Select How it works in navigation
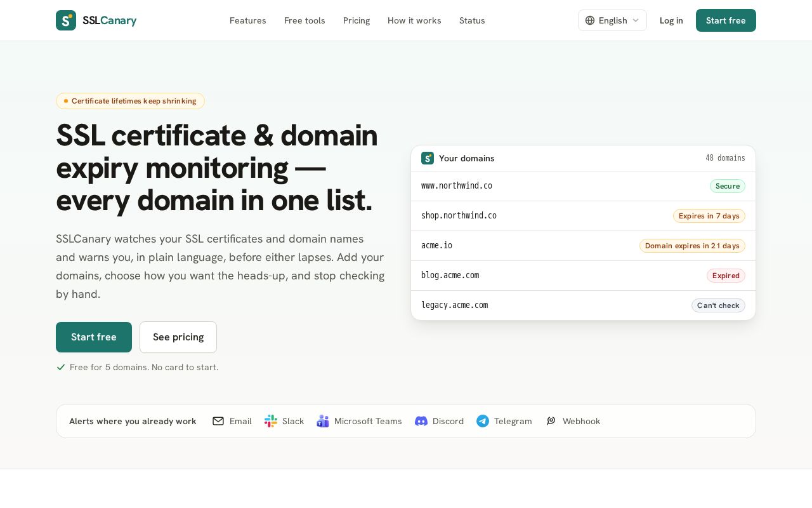This screenshot has height=508, width=812. (414, 20)
